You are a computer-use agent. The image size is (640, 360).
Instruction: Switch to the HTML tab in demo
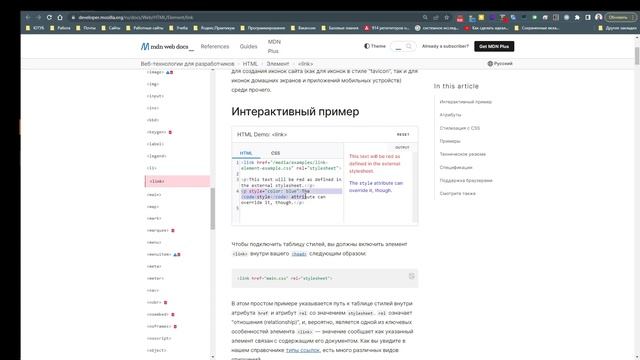246,153
